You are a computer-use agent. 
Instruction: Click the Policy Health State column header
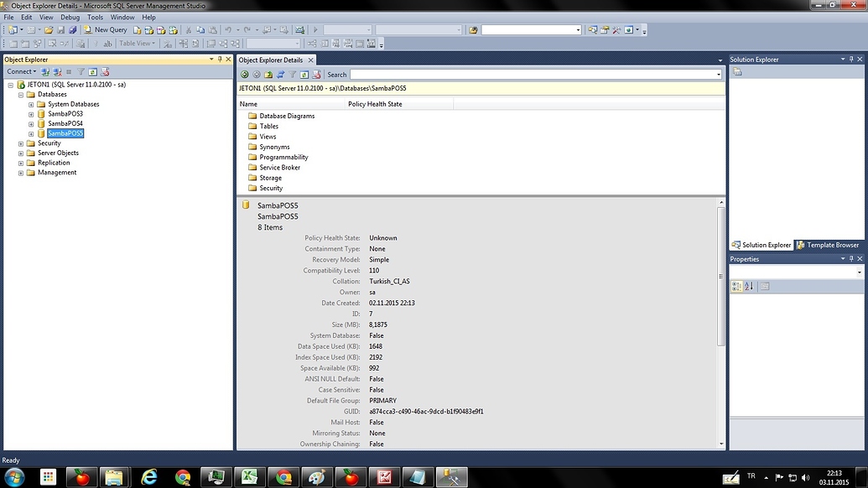click(x=375, y=104)
